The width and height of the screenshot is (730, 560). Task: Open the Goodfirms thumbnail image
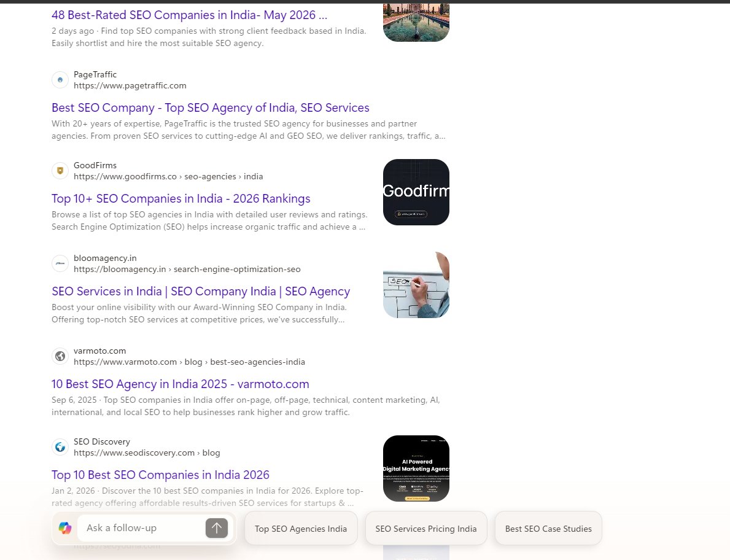[x=416, y=192]
